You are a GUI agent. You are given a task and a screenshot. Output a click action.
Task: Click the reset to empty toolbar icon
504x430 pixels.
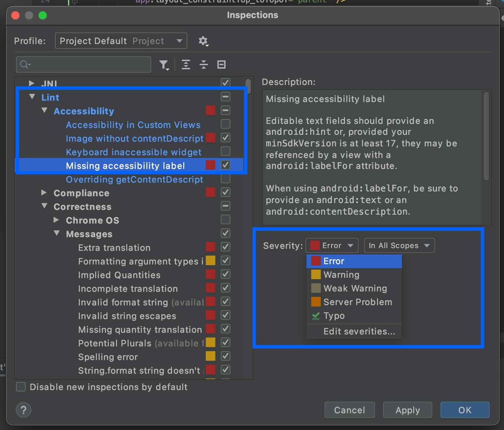click(x=221, y=64)
